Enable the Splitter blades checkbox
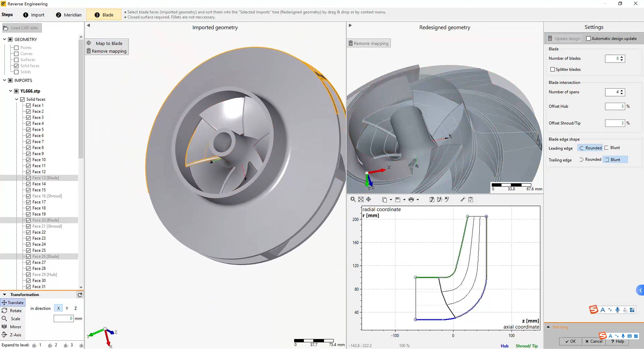The image size is (644, 349). [553, 69]
